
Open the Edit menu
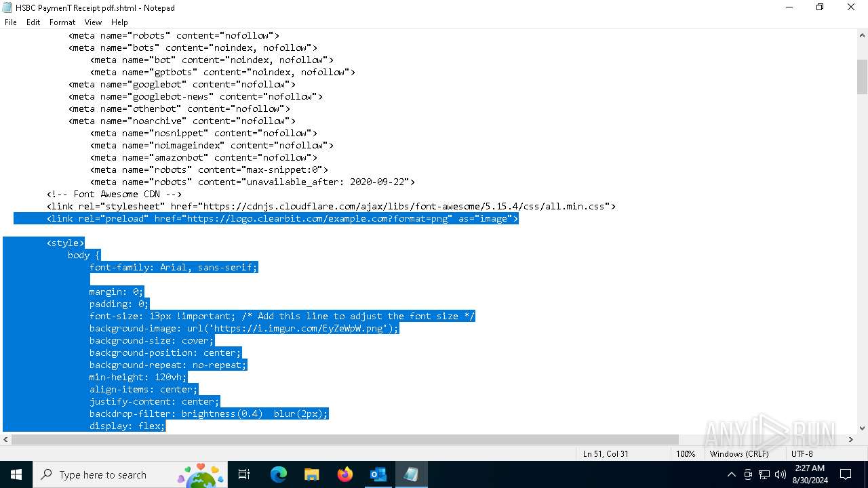[x=33, y=22]
